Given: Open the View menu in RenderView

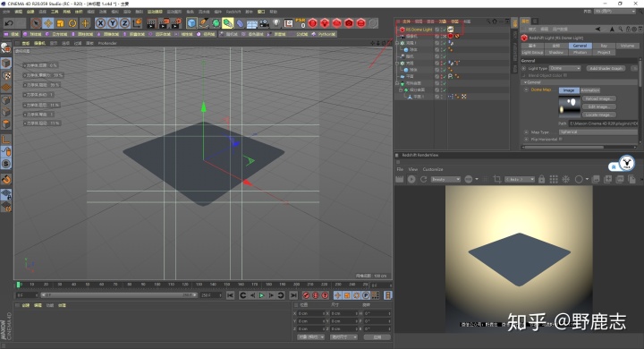Looking at the screenshot, I should pos(412,169).
